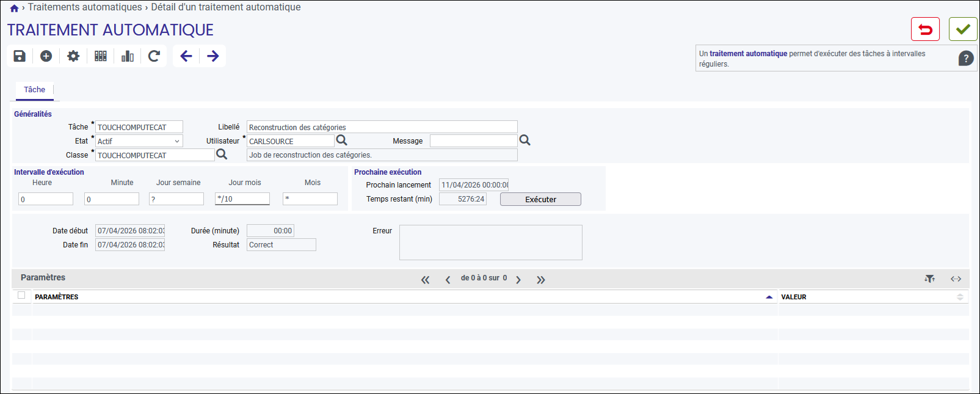
Task: Search users with Utilisateur magnifier icon
Action: (342, 140)
